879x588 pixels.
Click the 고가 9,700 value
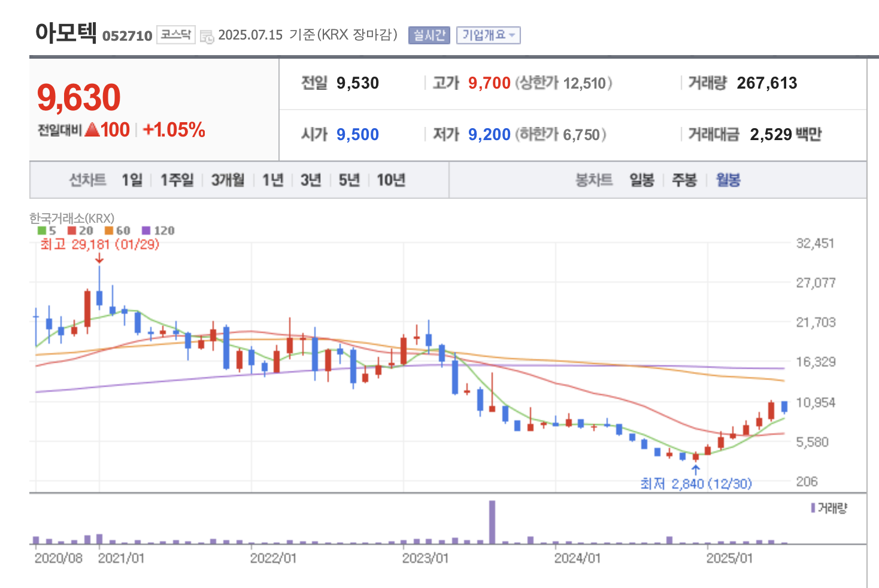489,83
